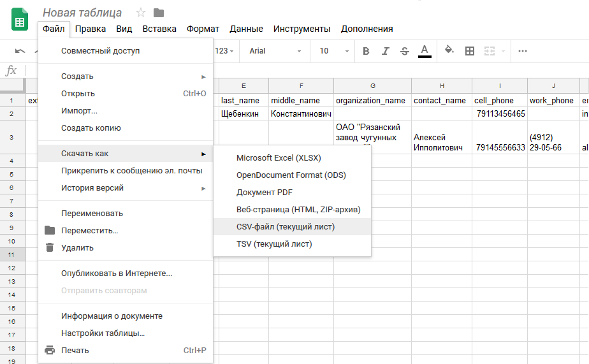Screen dimensions: 589x364
Task: Click the merge cells icon
Action: pos(490,51)
